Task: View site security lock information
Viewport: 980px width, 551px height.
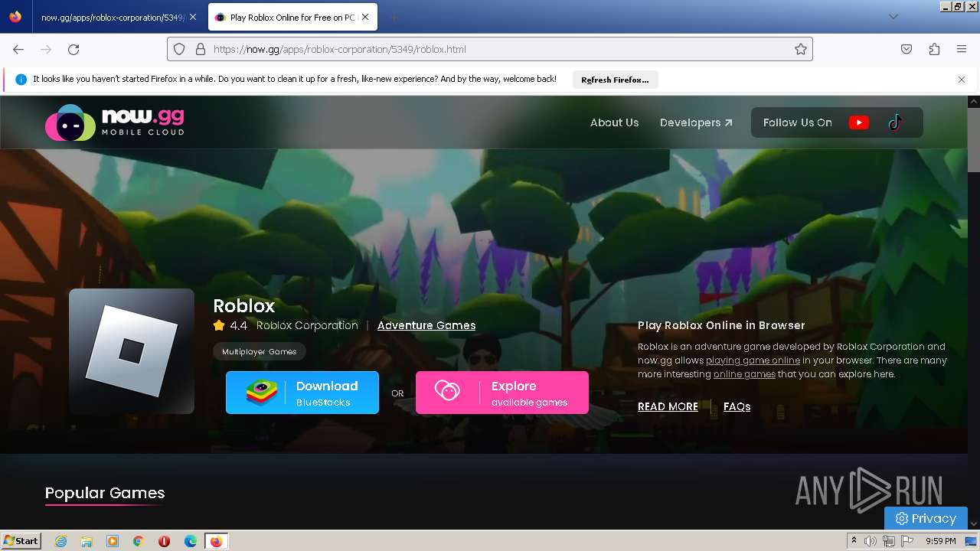Action: click(201, 49)
